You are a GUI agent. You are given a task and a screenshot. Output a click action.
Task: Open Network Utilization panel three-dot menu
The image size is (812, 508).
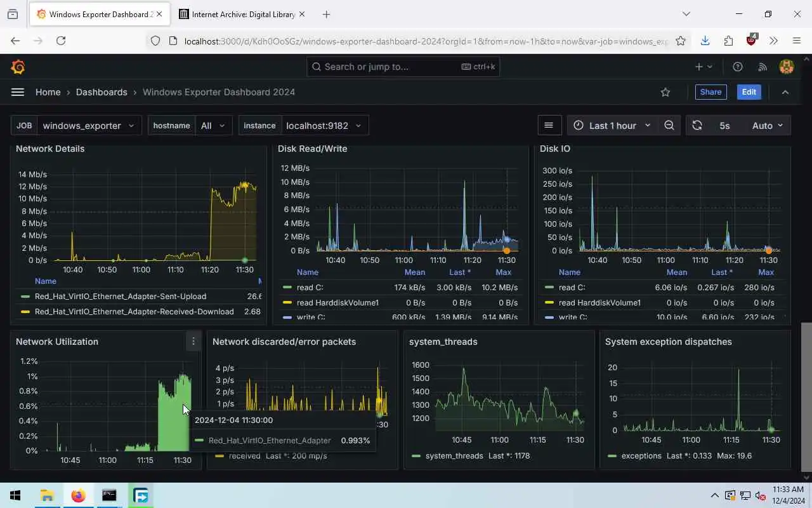193,342
